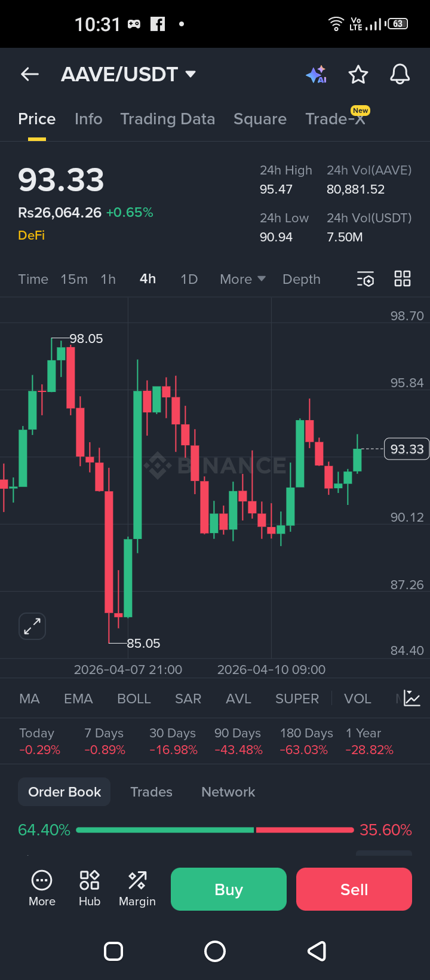Expand the chart to fullscreen
Viewport: 430px width, 980px height.
[x=32, y=626]
